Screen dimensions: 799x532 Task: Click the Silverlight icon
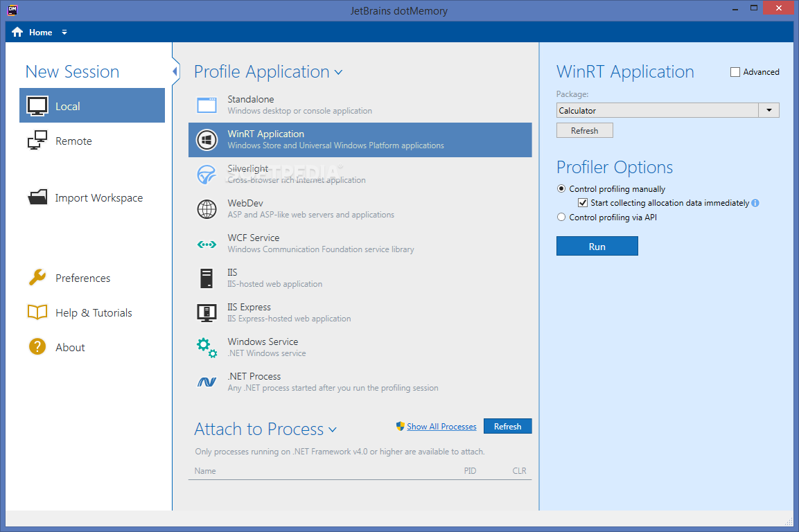207,175
